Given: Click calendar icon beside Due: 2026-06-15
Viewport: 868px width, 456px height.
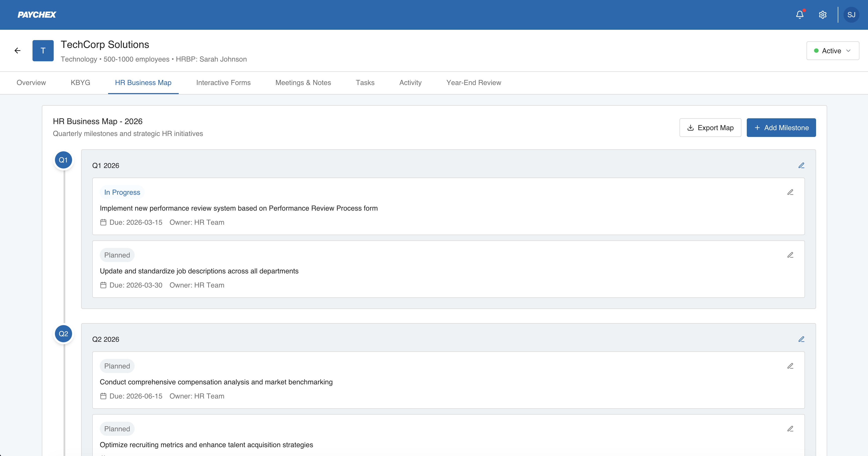Looking at the screenshot, I should point(103,396).
